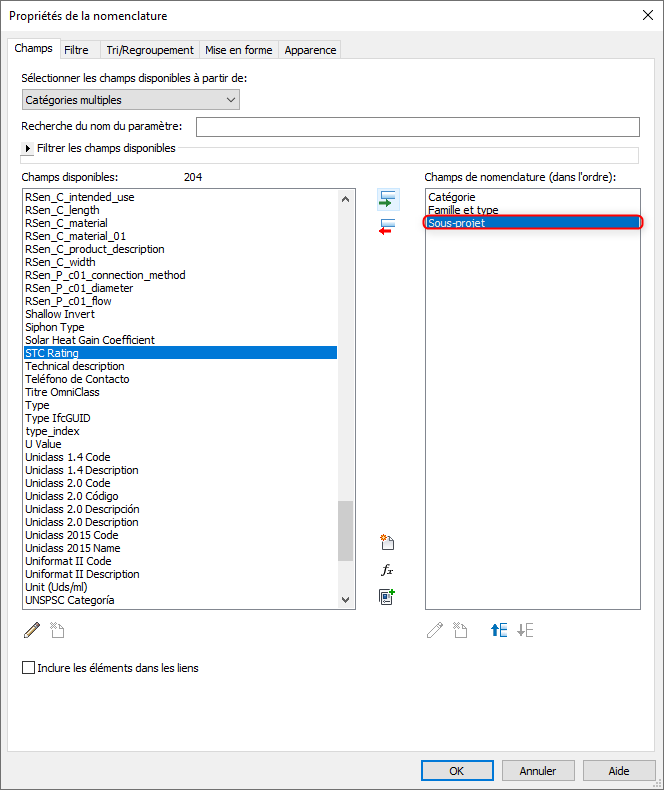Click the Annuler button

coord(538,771)
